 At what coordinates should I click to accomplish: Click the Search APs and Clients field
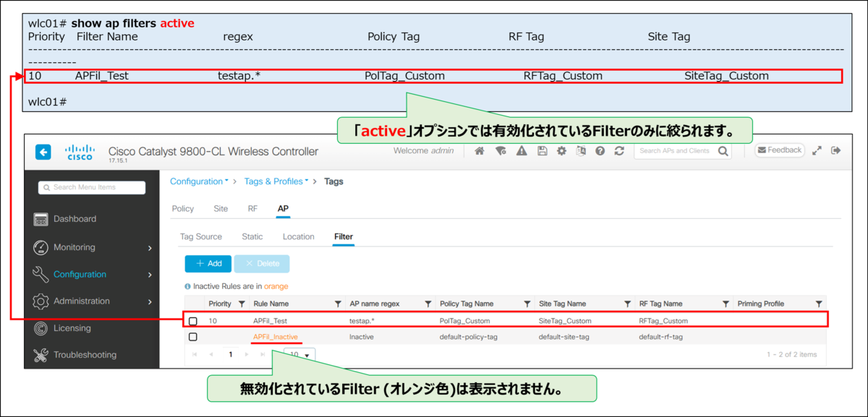[676, 150]
